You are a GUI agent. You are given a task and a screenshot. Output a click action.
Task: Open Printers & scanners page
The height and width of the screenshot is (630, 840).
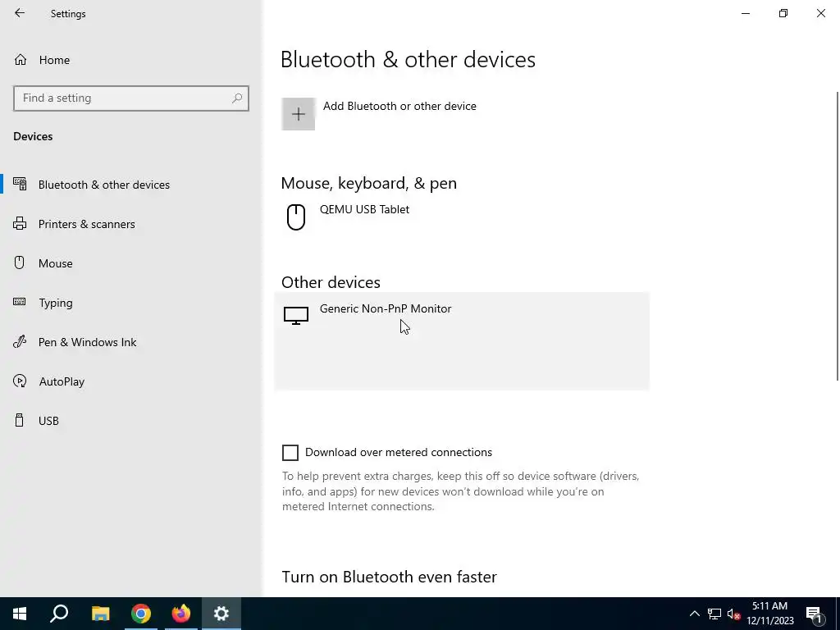pyautogui.click(x=131, y=224)
